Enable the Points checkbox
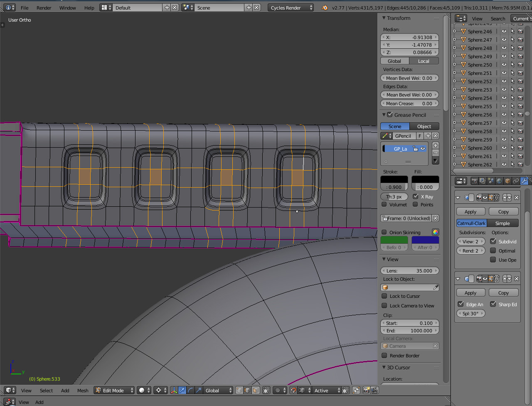Viewport: 532px width, 406px height. (x=415, y=204)
